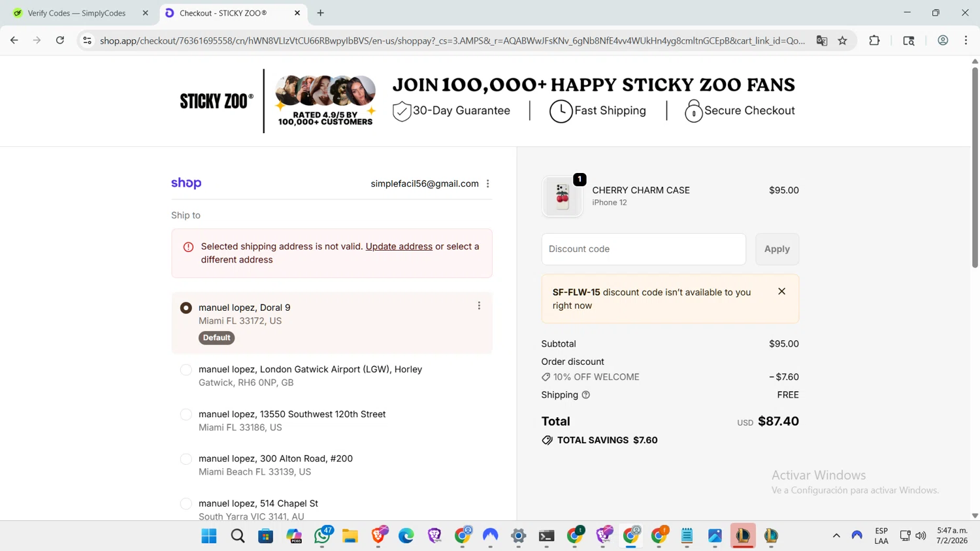Close the Checkout - STICKY ZOO tab
This screenshot has width=980, height=551.
pos(297,13)
